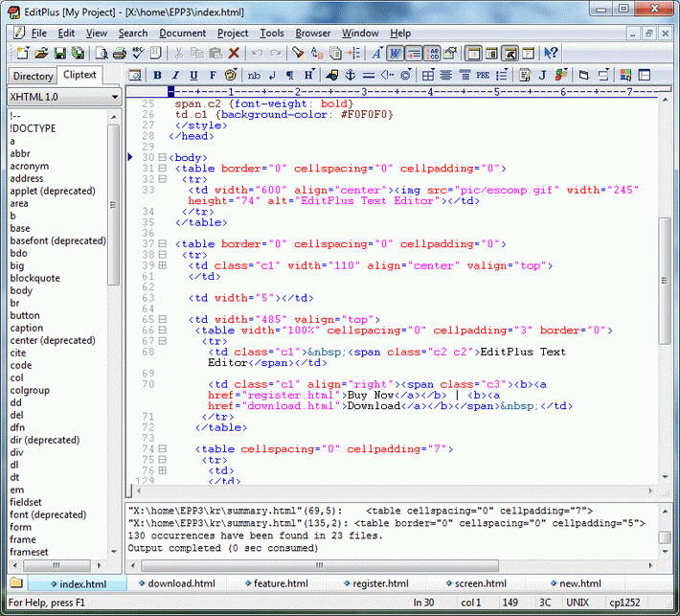Click the red X Delete icon

tap(233, 53)
